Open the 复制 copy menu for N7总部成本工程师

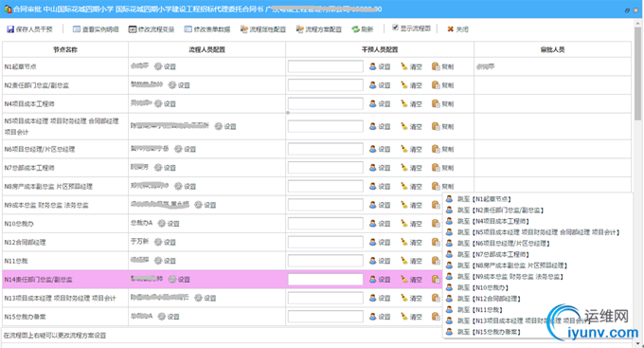[x=443, y=168]
